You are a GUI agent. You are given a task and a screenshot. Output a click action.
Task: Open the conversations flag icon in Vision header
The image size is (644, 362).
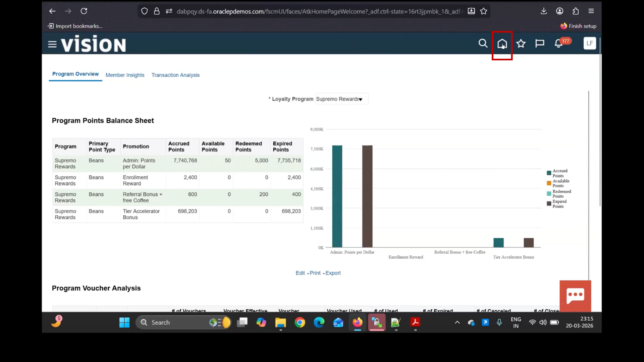(x=540, y=44)
